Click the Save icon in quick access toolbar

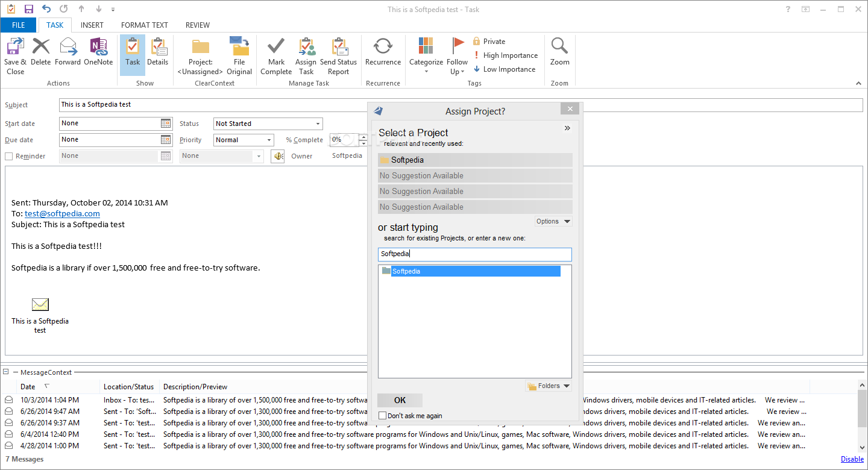28,9
